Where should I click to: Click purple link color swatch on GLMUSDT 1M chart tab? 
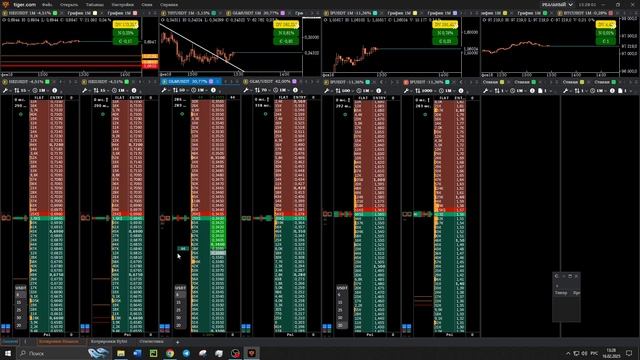pyautogui.click(x=282, y=13)
